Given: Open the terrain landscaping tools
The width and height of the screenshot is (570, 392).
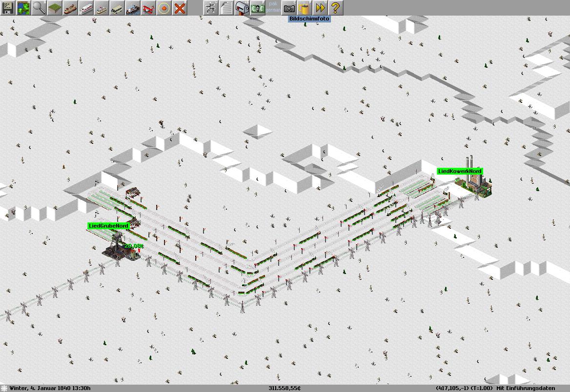Looking at the screenshot, I should coord(55,8).
